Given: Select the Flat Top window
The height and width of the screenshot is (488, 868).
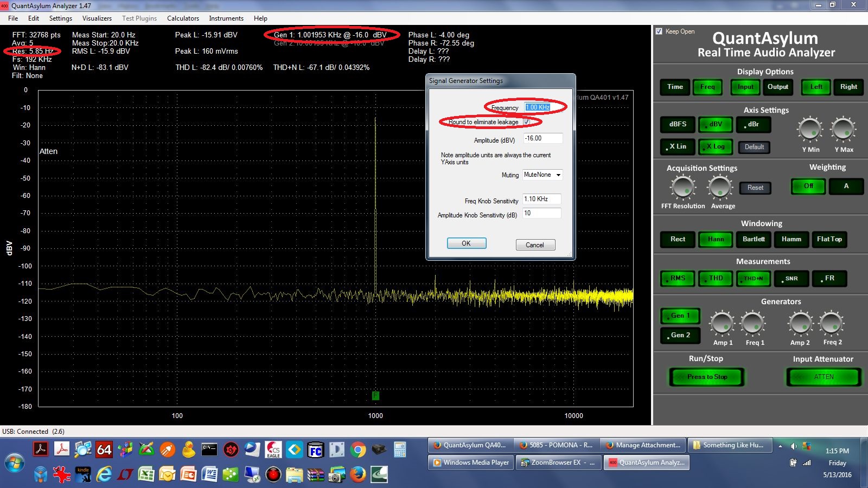Looking at the screenshot, I should point(829,239).
